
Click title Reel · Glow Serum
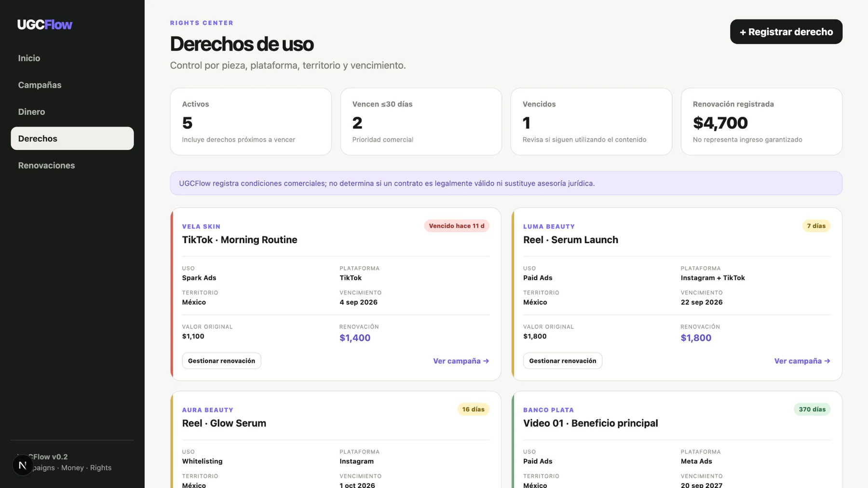pyautogui.click(x=224, y=423)
